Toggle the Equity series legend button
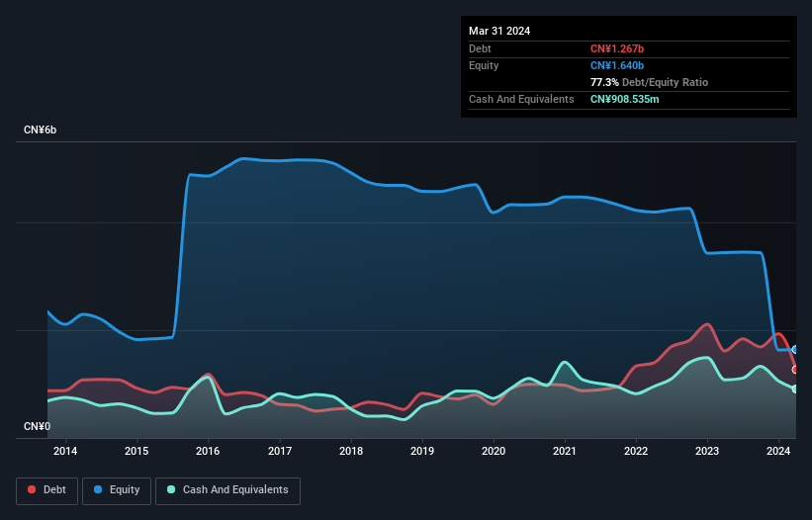This screenshot has height=520, width=812. pyautogui.click(x=117, y=490)
